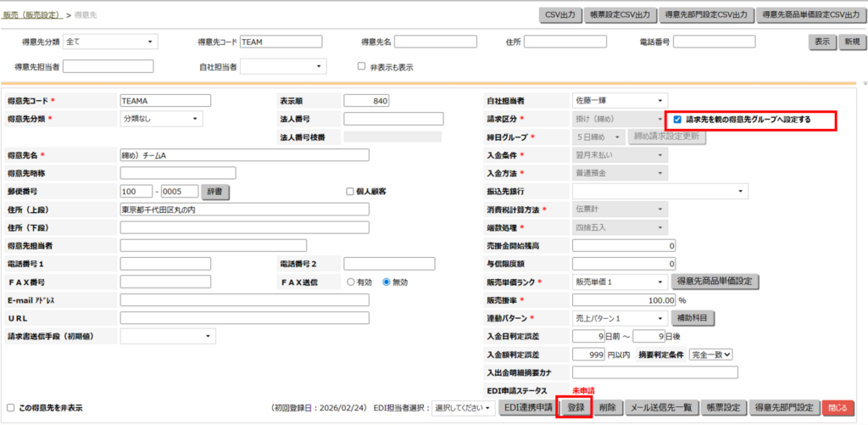
Task: Select FAX送信 有効 radio button
Action: tap(350, 282)
